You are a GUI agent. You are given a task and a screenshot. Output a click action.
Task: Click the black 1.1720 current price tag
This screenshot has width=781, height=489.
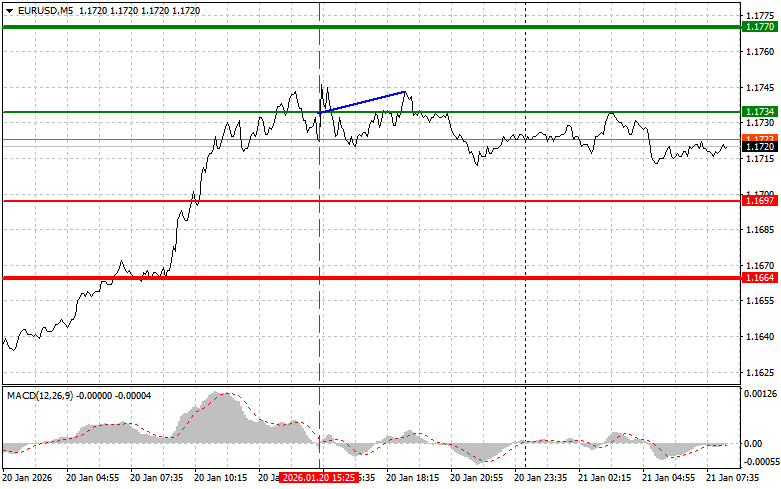click(x=759, y=147)
